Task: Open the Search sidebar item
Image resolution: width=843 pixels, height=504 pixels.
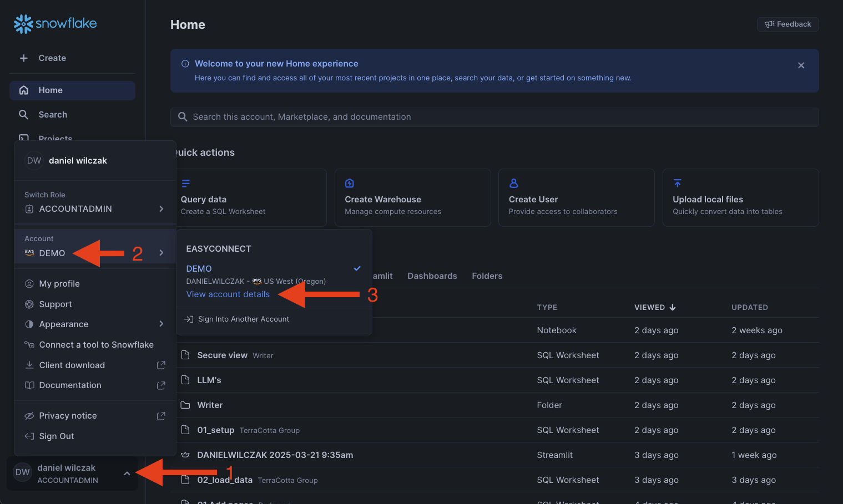Action: (53, 115)
